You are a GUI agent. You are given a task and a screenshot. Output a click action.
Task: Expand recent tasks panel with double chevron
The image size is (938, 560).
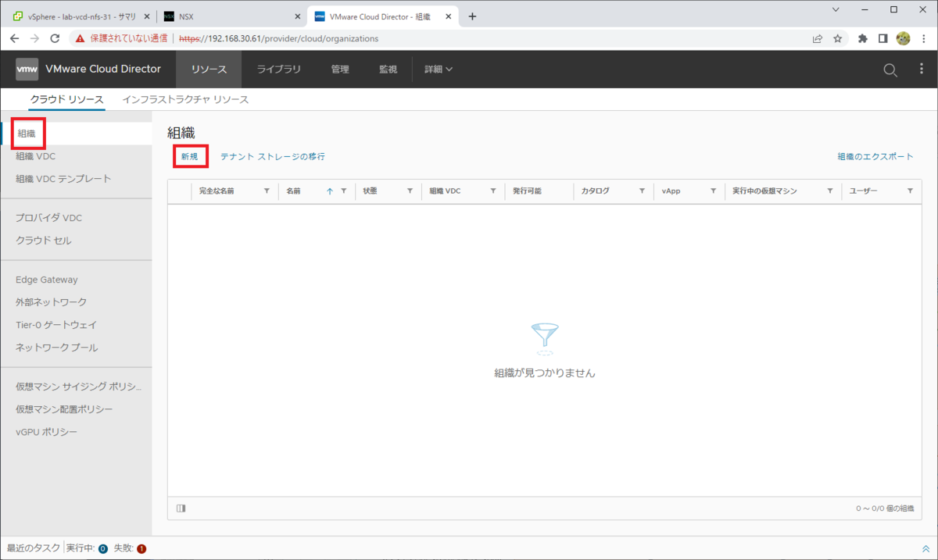pyautogui.click(x=926, y=549)
